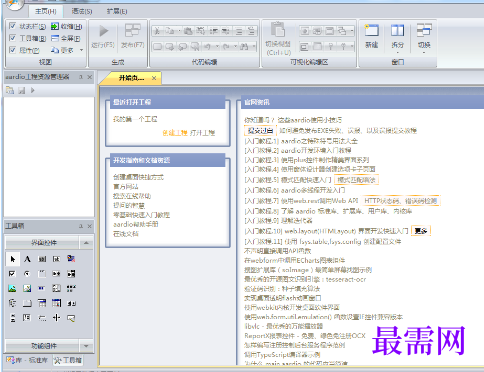Select the last toolbox control in bottom row
The height and width of the screenshot is (372, 484).
tap(71, 318)
